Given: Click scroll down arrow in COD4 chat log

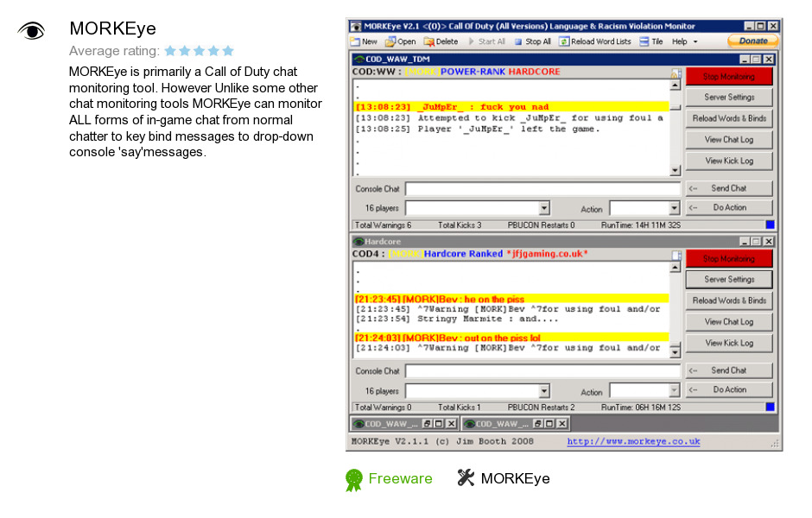Looking at the screenshot, I should pyautogui.click(x=675, y=352).
